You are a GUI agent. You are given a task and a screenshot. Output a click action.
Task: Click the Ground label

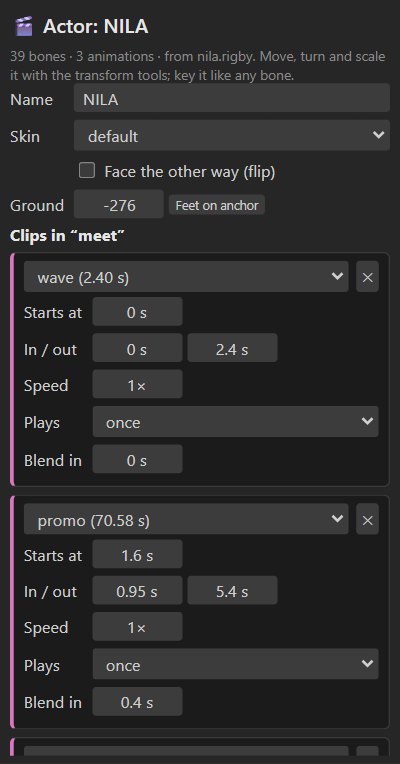pyautogui.click(x=37, y=205)
